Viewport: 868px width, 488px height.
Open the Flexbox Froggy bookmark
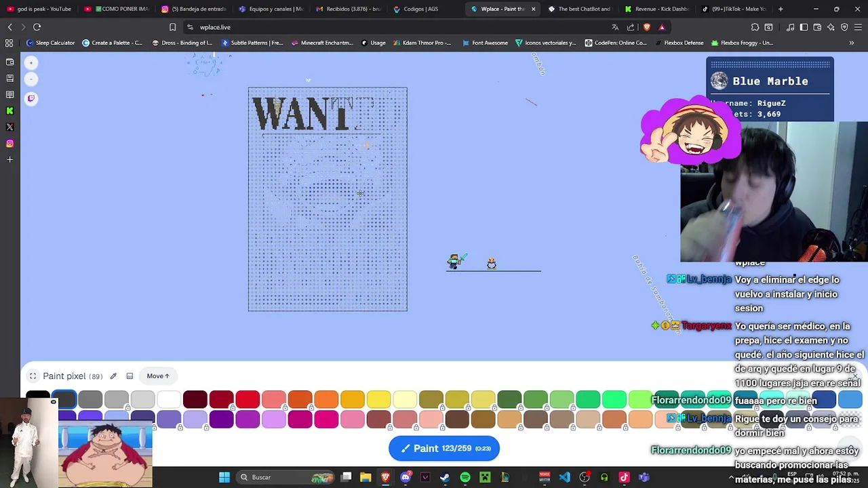pos(742,43)
